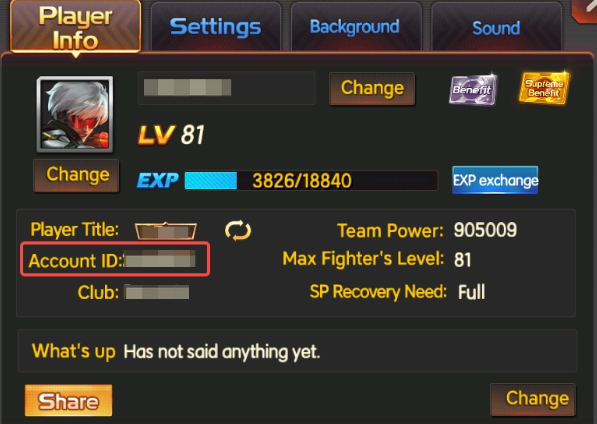The width and height of the screenshot is (597, 424).
Task: Click the orange Share button
Action: [x=69, y=400]
